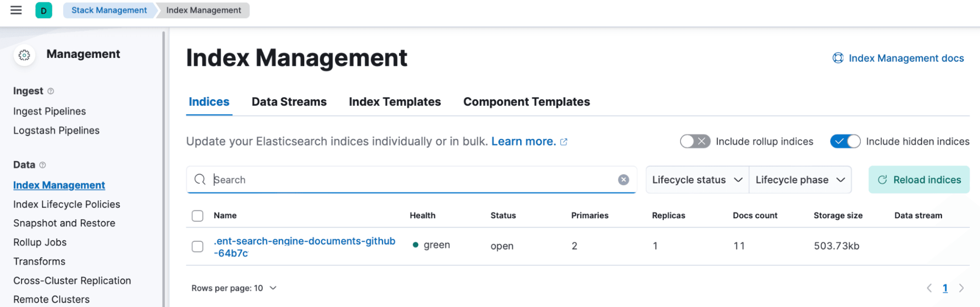Click the green D space avatar
Image resolution: width=980 pixels, height=307 pixels.
pyautogui.click(x=44, y=10)
